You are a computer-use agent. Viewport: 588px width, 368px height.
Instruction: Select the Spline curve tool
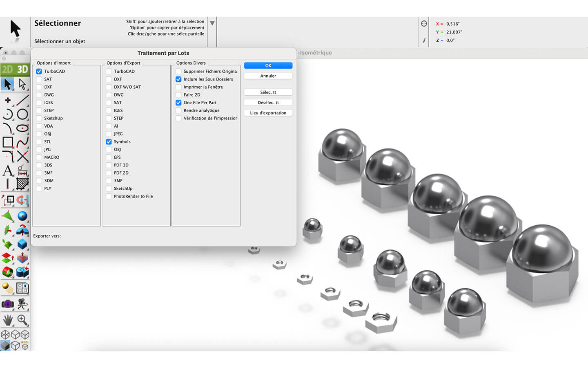pos(22,142)
